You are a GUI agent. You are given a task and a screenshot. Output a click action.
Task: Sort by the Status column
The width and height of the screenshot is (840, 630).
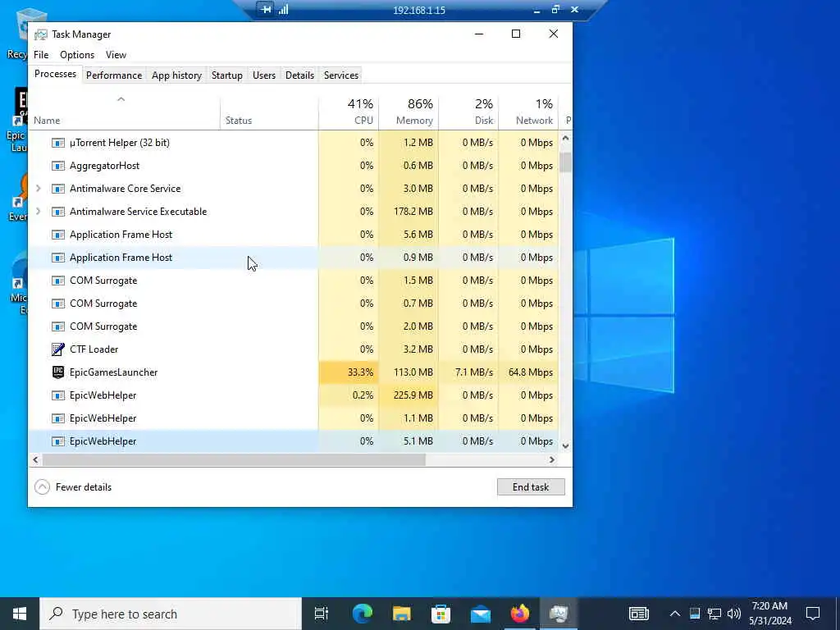269,112
